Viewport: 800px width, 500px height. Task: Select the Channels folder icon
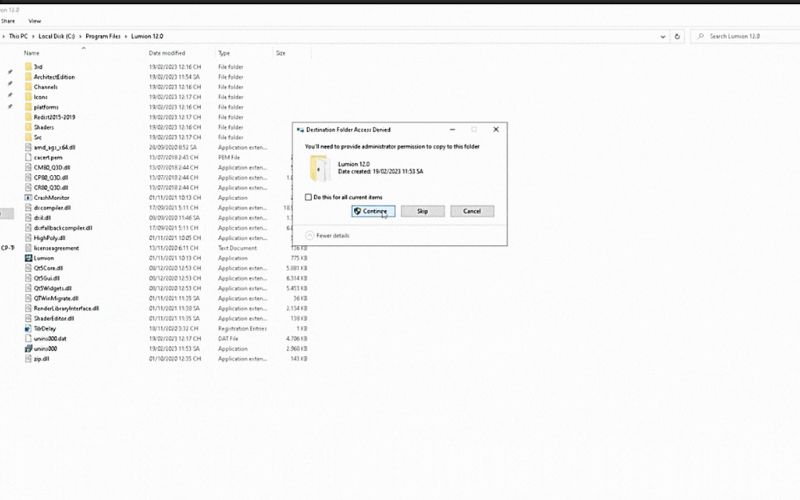[29, 87]
